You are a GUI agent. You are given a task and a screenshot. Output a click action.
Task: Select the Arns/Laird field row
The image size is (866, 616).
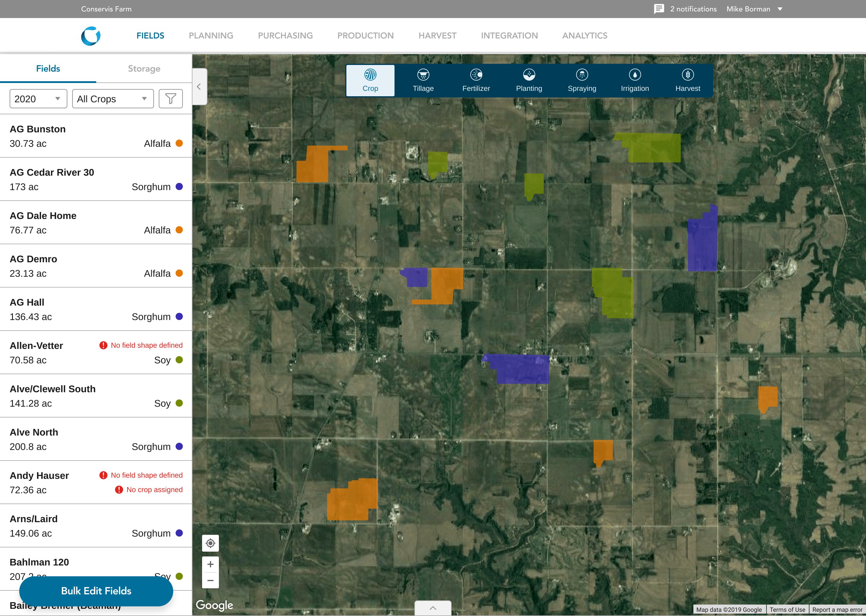96,526
